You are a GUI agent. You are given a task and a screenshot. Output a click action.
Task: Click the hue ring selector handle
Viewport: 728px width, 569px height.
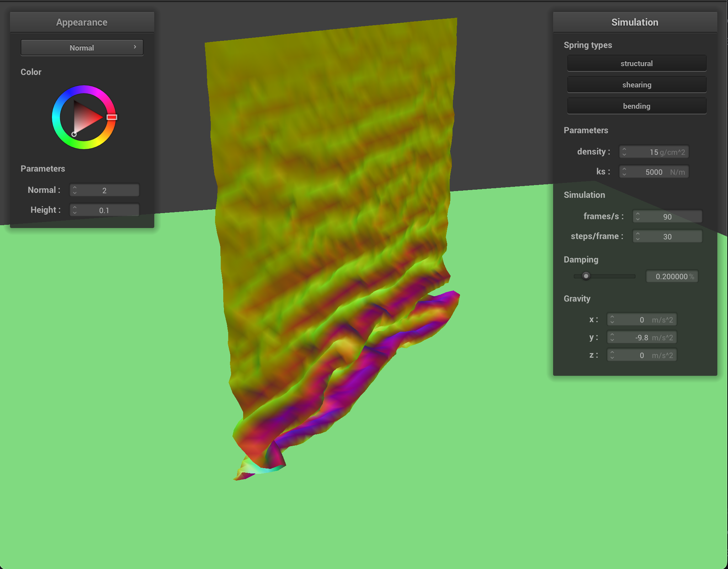112,117
